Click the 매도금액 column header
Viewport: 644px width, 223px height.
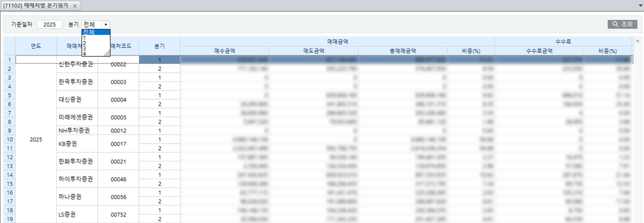pyautogui.click(x=313, y=50)
